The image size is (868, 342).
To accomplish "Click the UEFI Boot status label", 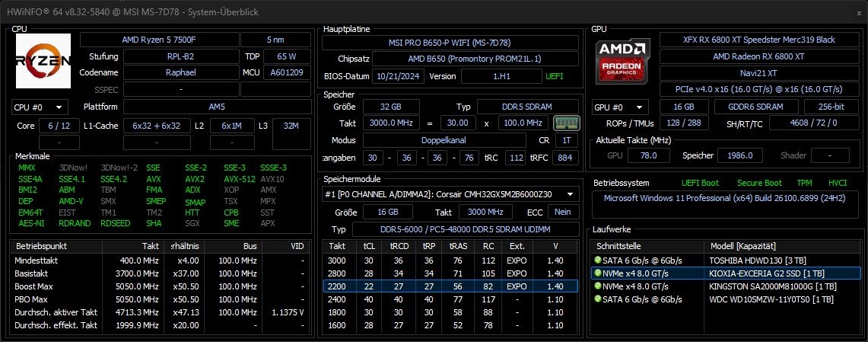I will click(x=700, y=183).
